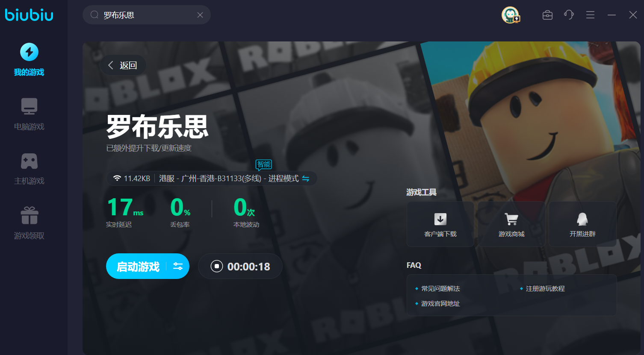Switch to 我的游戏 tab
This screenshot has width=644, height=355.
(29, 60)
